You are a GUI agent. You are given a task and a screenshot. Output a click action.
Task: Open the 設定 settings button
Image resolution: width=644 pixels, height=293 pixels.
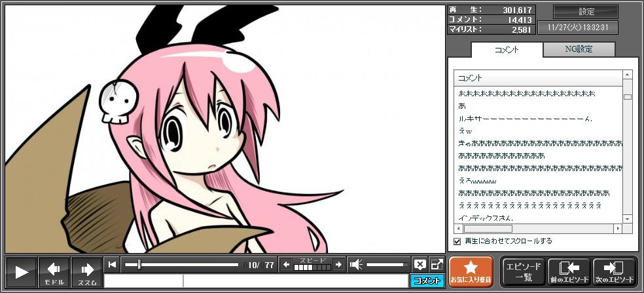coord(586,12)
